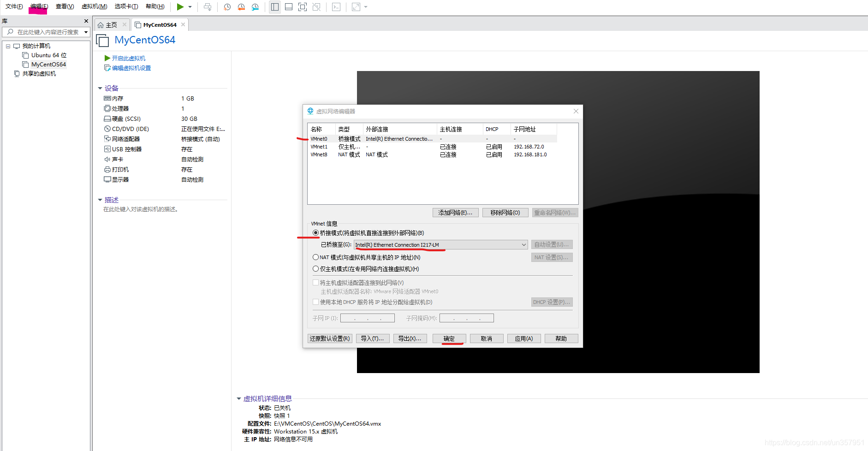Open the power options dropdown arrow
Screen dimensions: 868x451
190,7
